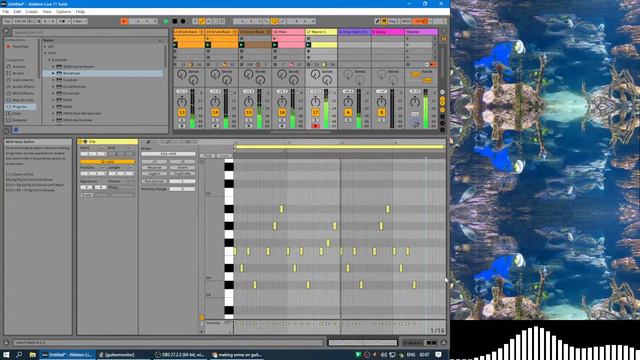This screenshot has height=360, width=640.
Task: Toggle track 15 activator button
Action: tap(249, 112)
